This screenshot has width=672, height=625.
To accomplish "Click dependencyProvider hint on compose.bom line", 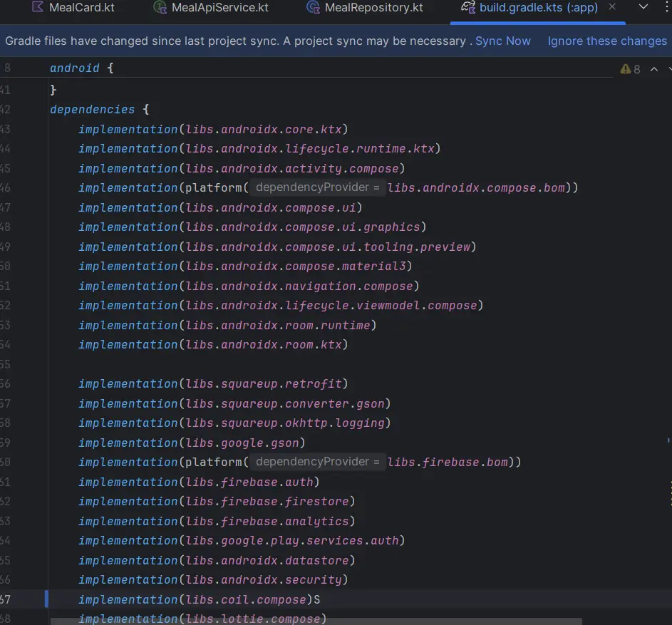I will click(318, 187).
